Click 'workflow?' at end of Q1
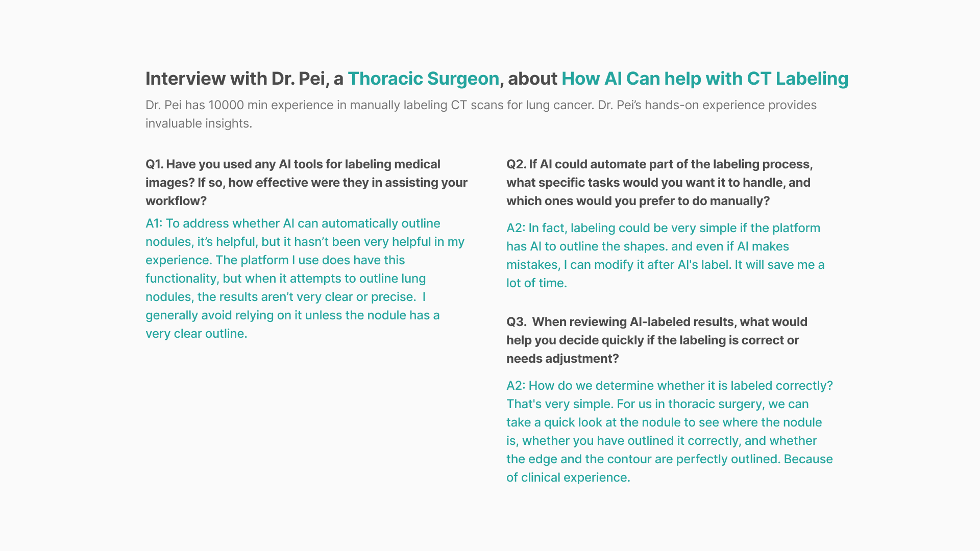Viewport: 980px width, 551px height. (176, 201)
